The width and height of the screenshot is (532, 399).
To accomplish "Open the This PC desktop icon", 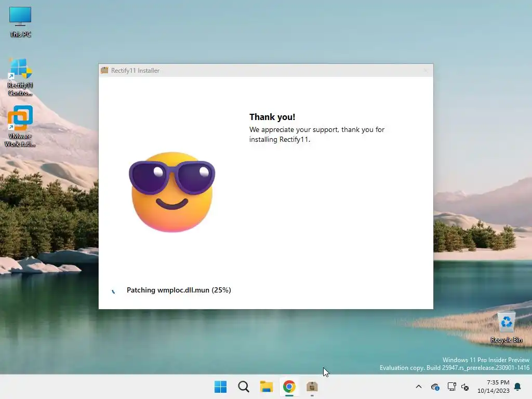I will tap(20, 22).
